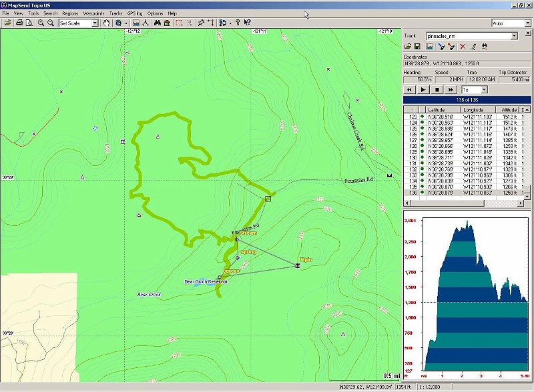Click the track table horizontal scroll left arrow
The image size is (534, 392).
point(407,203)
